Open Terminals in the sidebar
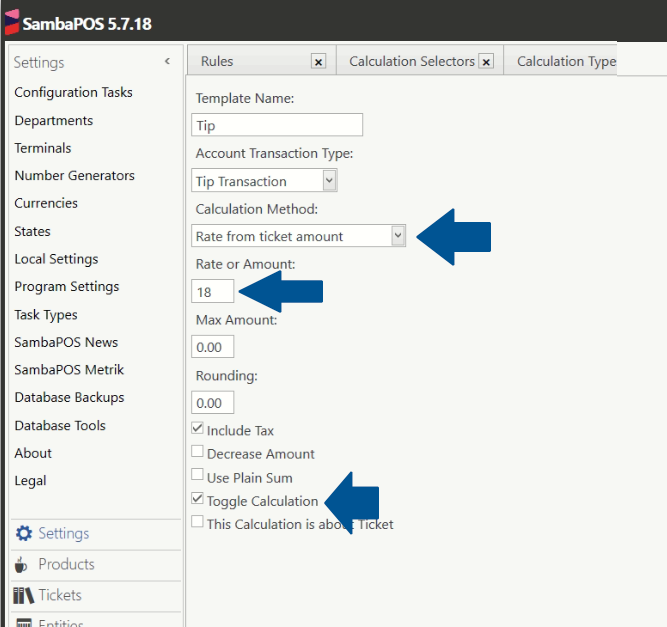Screen dimensions: 667x627 pyautogui.click(x=43, y=148)
